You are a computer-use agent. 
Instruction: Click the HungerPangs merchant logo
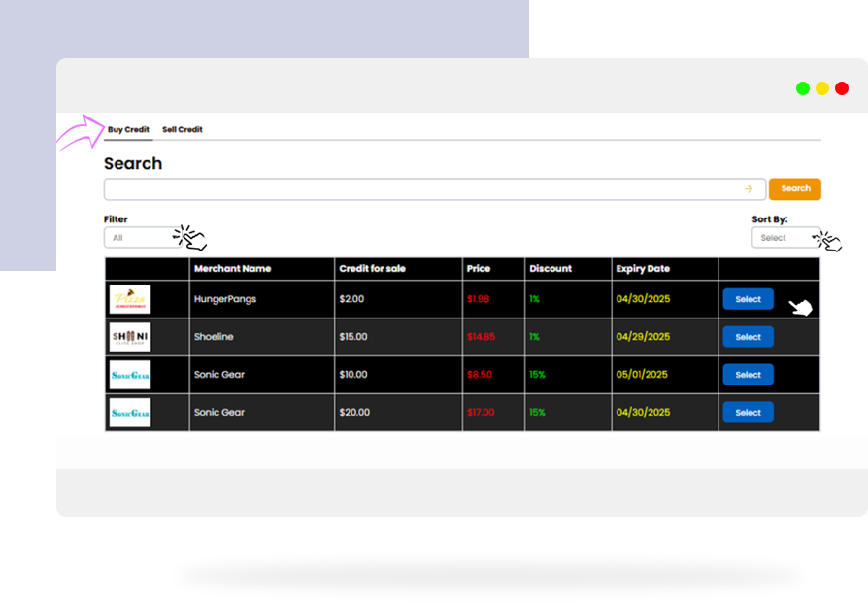click(130, 299)
